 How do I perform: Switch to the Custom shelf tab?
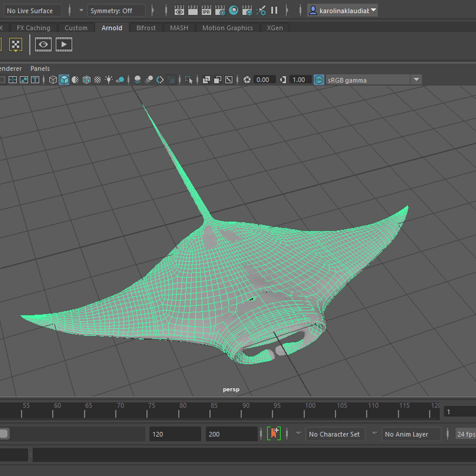click(76, 28)
